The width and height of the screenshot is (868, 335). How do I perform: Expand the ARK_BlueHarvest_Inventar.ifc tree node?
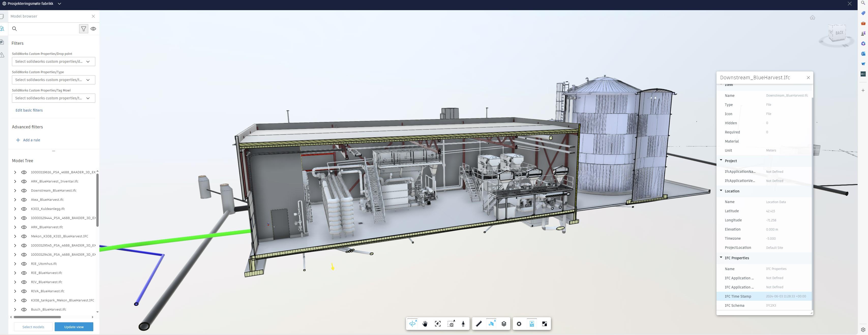[x=15, y=181]
